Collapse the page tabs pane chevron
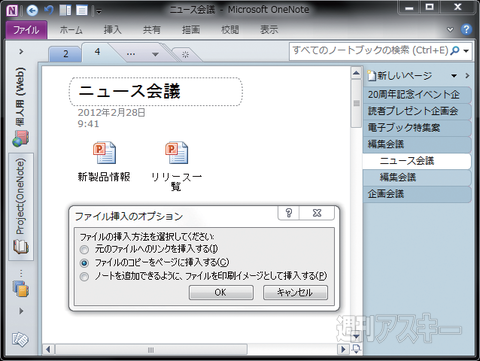Image resolution: width=480 pixels, height=361 pixels. point(467,76)
